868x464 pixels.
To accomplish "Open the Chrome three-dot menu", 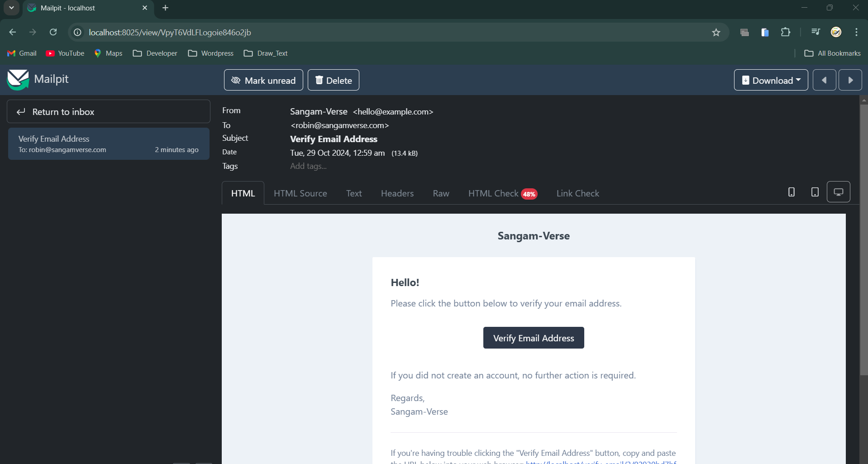I will [856, 32].
